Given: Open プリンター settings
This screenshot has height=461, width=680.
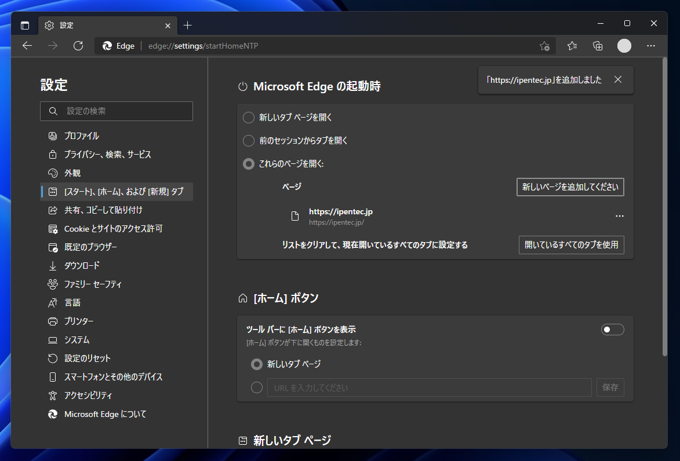Looking at the screenshot, I should pyautogui.click(x=117, y=321).
